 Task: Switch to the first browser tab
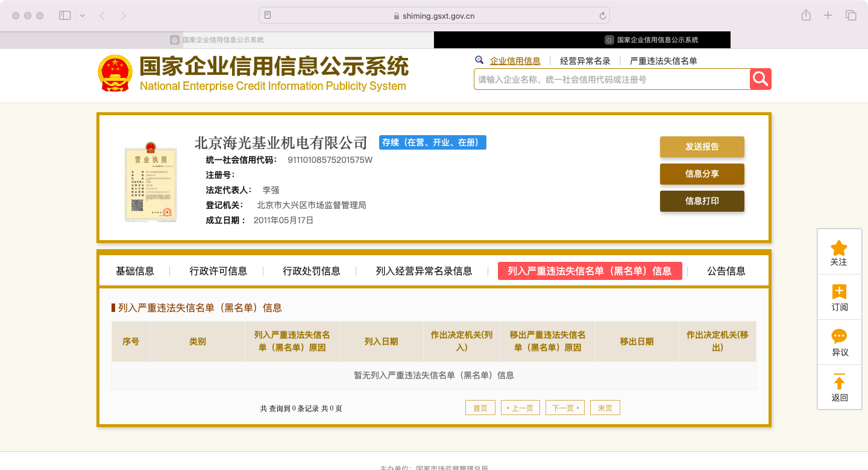pyautogui.click(x=217, y=40)
